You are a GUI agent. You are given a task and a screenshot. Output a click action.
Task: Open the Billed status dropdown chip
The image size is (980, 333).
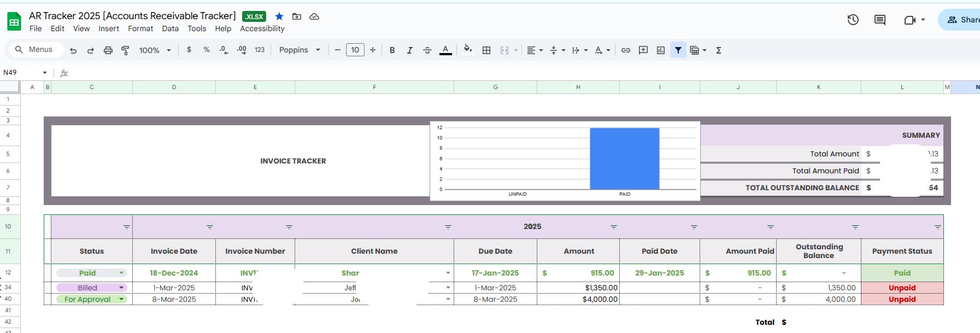[92, 288]
